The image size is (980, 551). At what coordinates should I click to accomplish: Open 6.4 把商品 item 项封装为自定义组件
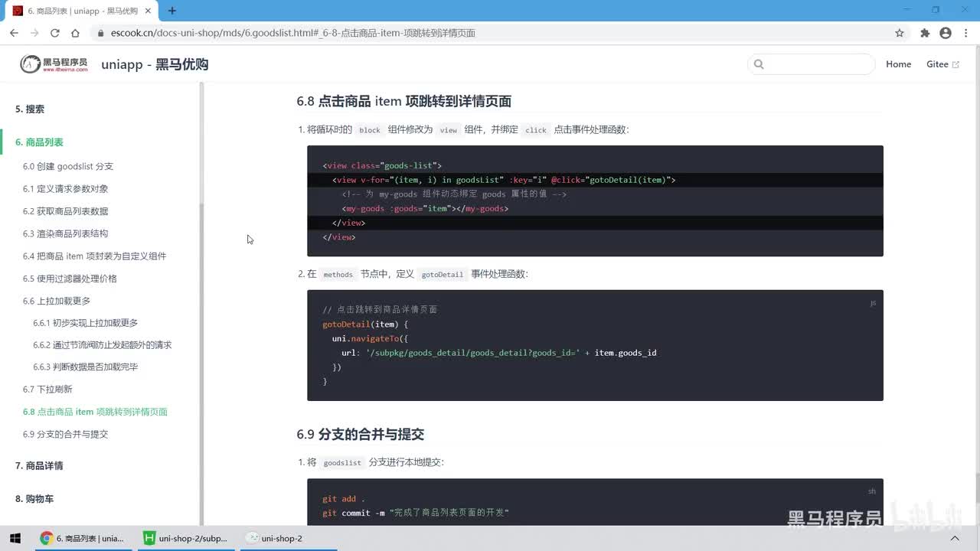94,256
